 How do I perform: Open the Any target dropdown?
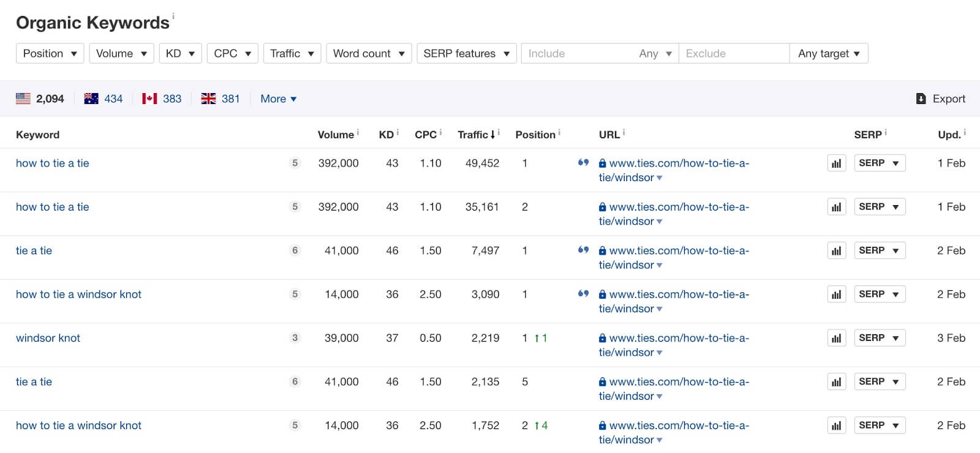829,53
